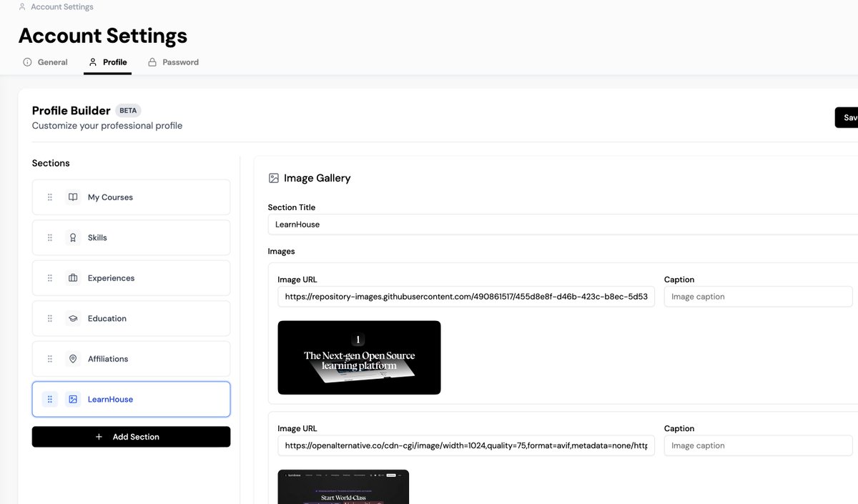The width and height of the screenshot is (858, 504).
Task: Select the Profile tab
Action: pos(108,62)
